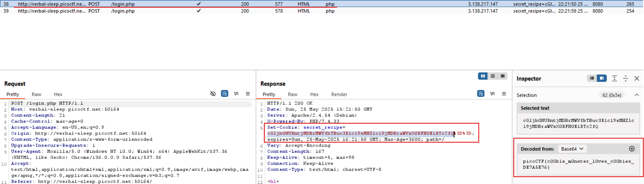This screenshot has width=644, height=184.
Task: Dock the Inspector panel to the left
Action: (592, 78)
